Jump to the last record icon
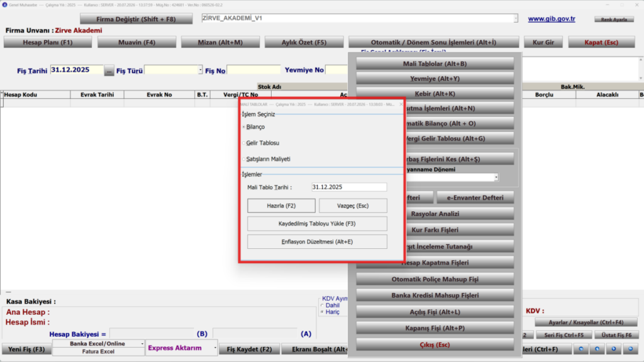 (x=630, y=349)
